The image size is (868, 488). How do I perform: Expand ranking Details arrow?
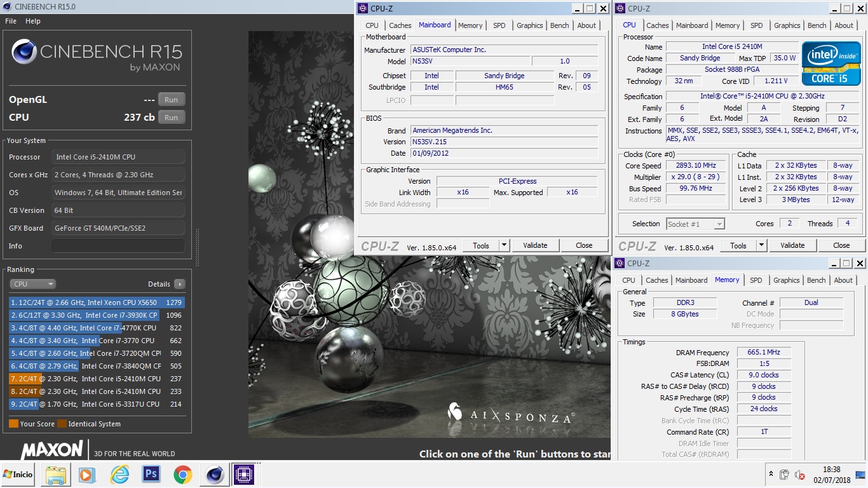180,284
